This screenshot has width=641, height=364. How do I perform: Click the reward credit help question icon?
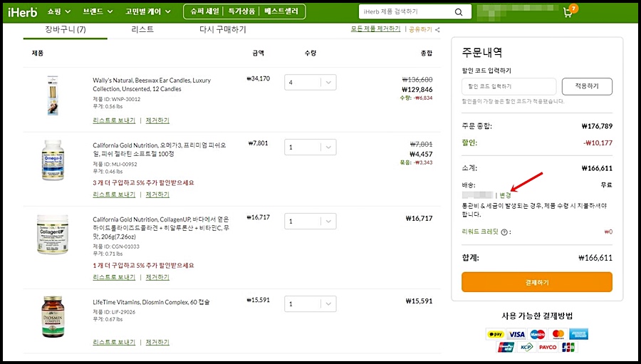504,232
